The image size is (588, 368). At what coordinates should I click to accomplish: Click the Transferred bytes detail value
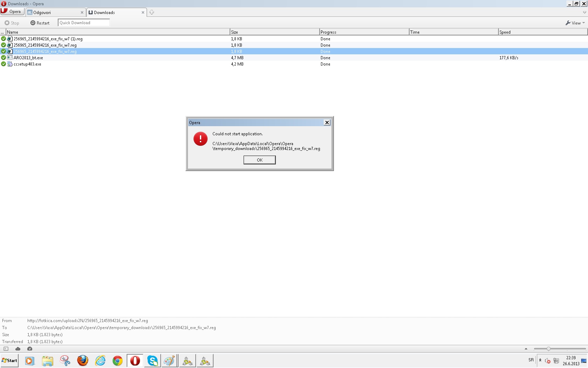coord(45,342)
